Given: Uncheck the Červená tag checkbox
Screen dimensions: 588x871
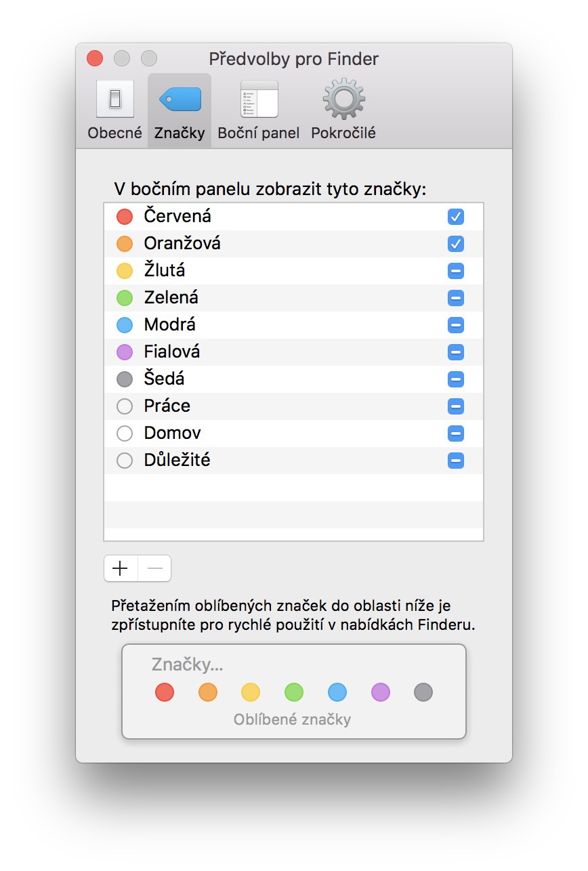Looking at the screenshot, I should (x=456, y=217).
